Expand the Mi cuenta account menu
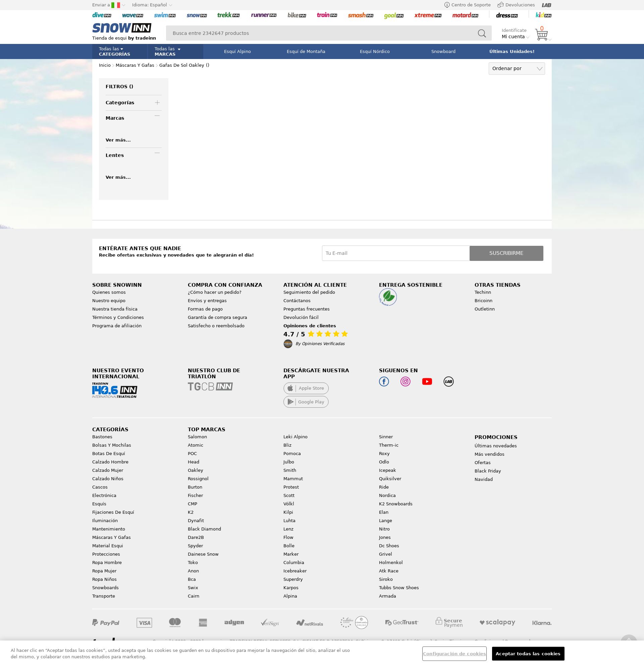 coord(515,37)
